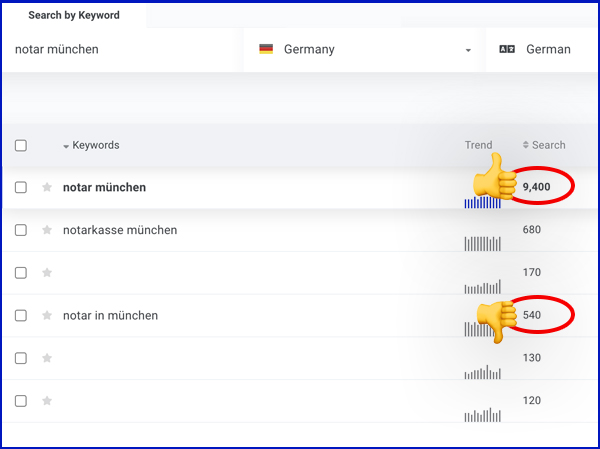Select the notar in münchen keyword
Viewport: 600px width, 449px height.
(111, 315)
